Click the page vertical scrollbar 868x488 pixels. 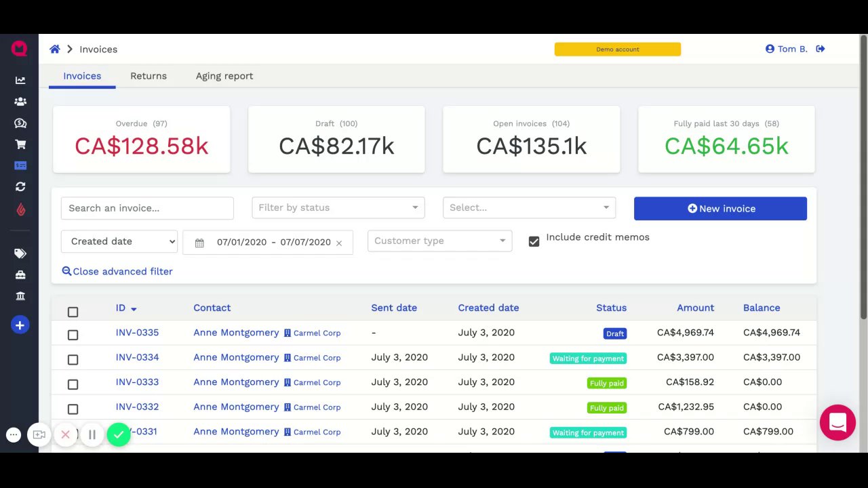[863, 176]
